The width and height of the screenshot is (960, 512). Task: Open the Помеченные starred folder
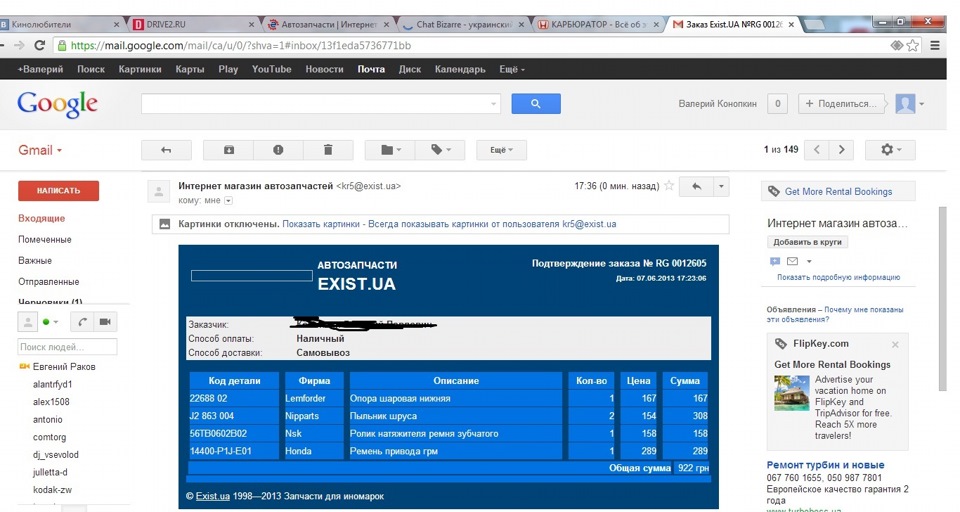point(45,239)
